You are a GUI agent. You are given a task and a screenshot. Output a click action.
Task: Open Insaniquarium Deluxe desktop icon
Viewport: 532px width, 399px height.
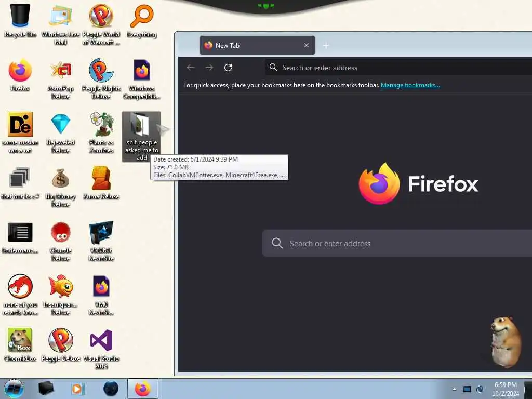tap(60, 295)
